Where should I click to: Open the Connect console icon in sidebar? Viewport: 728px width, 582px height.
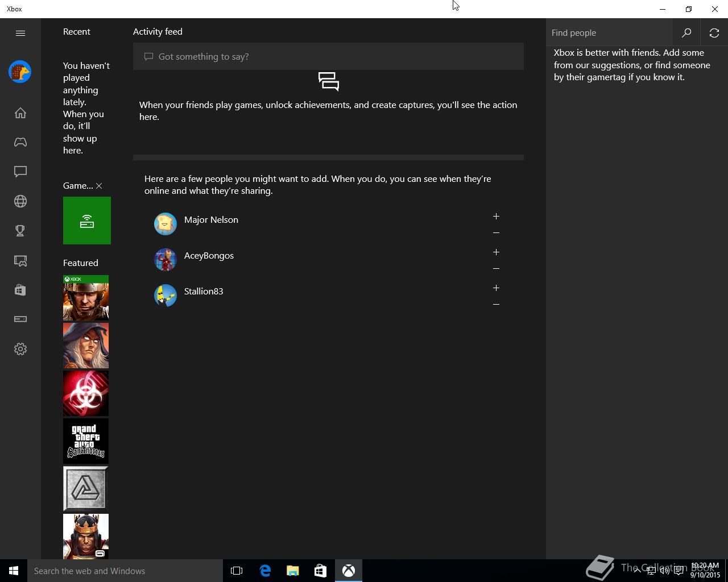click(20, 319)
